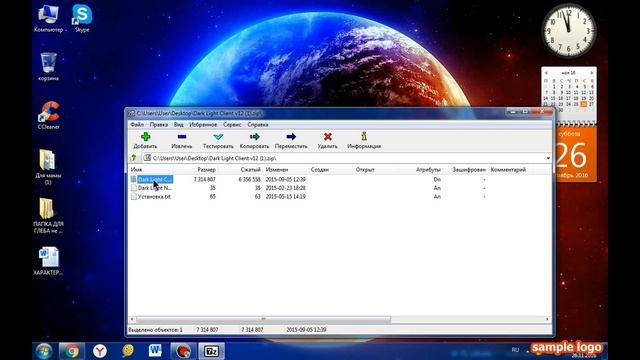Sort by the Атрибуты column header
640x360 pixels.
tap(428, 169)
